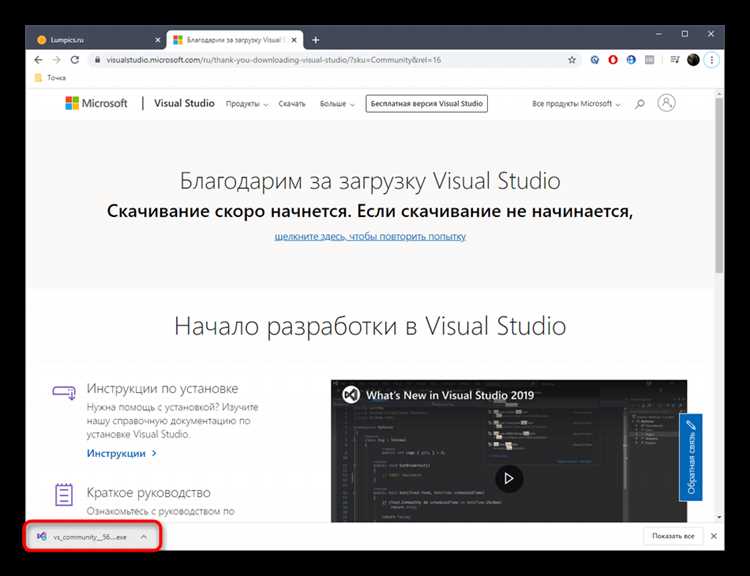Expand Все продукты Microsoft dropdown
This screenshot has width=750, height=576.
576,104
